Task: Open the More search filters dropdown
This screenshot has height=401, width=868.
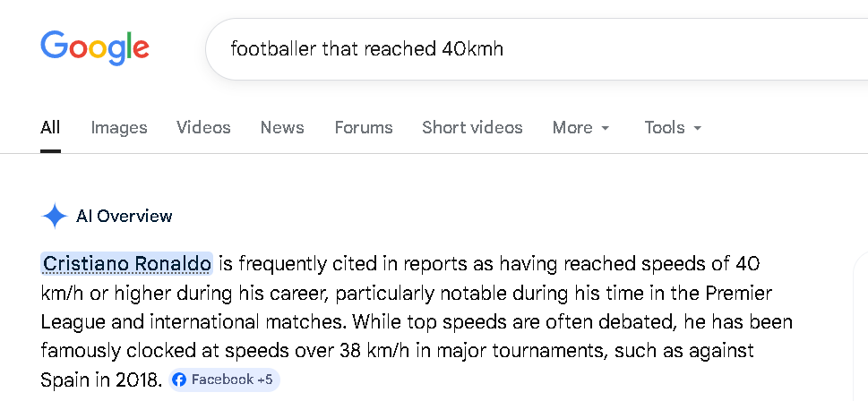Action: coord(580,127)
